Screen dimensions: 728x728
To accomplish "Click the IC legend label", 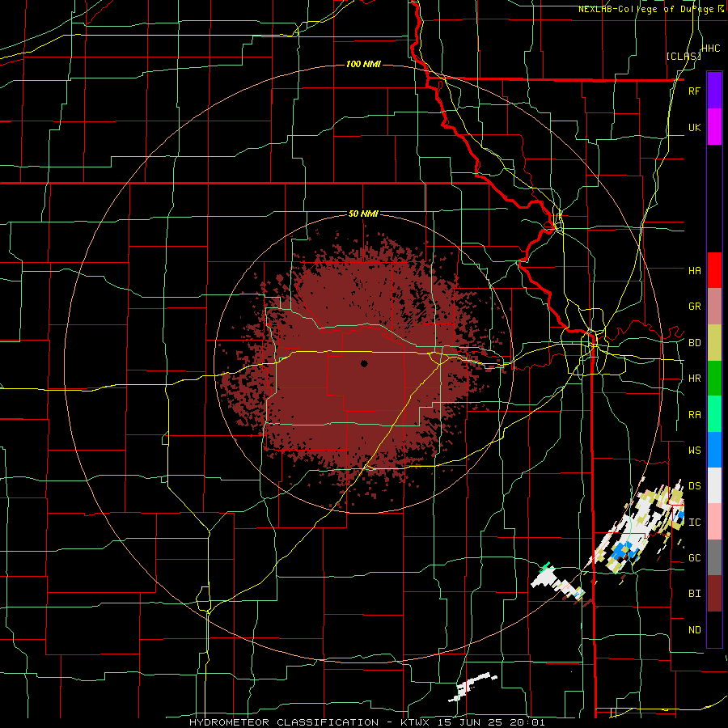I will (x=694, y=523).
